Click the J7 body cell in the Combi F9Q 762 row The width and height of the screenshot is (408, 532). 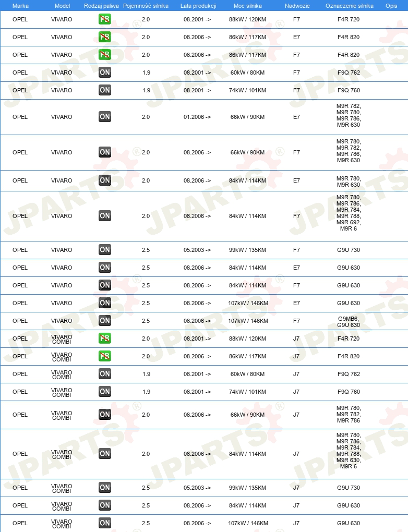pos(296,374)
